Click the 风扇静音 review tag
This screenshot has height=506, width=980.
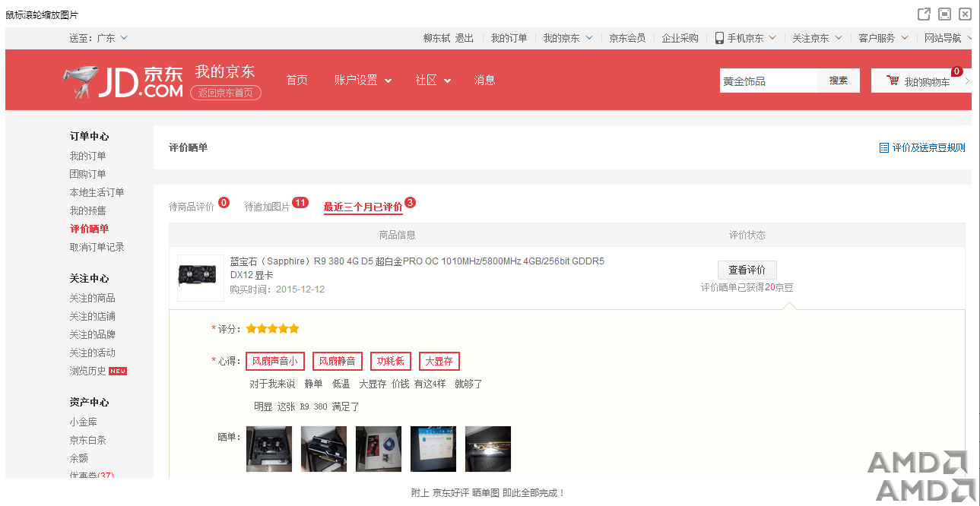point(338,361)
